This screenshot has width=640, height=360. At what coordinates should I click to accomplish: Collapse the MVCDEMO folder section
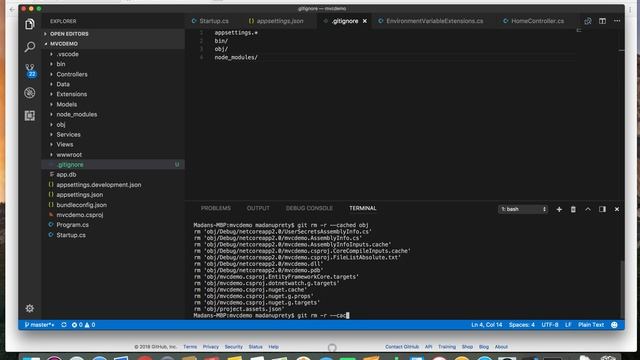(x=64, y=44)
